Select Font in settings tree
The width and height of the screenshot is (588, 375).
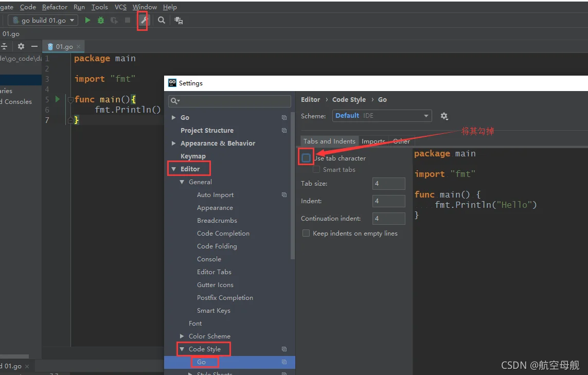click(195, 323)
